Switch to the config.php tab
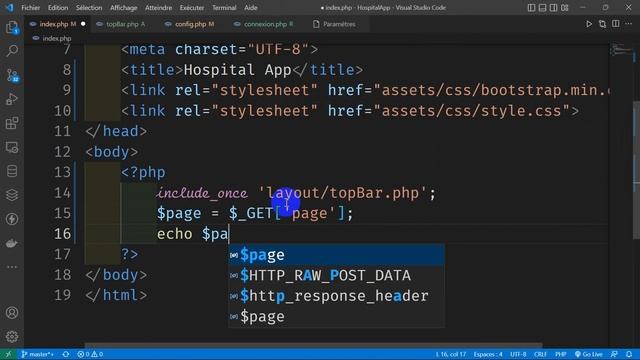 click(x=194, y=24)
